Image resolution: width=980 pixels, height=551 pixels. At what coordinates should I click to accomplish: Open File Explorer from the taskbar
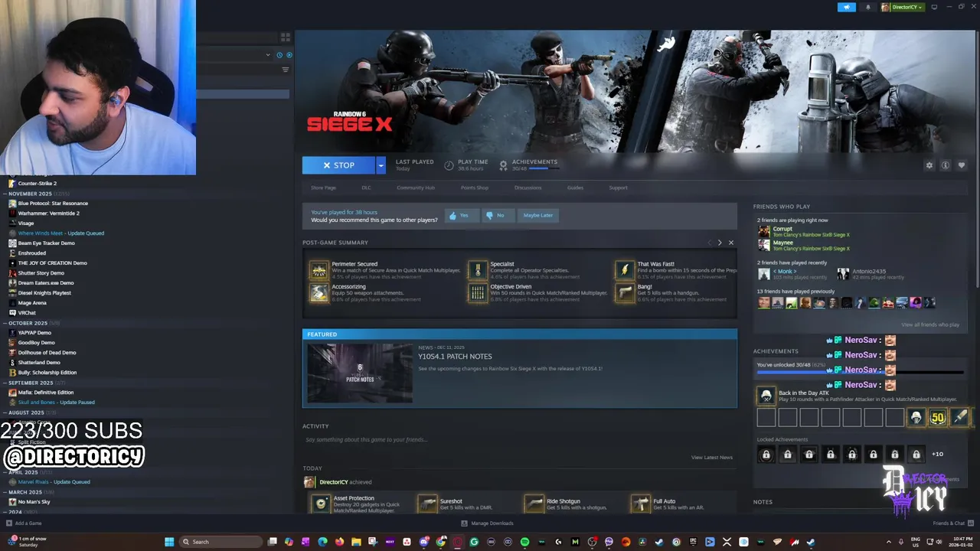(x=356, y=542)
